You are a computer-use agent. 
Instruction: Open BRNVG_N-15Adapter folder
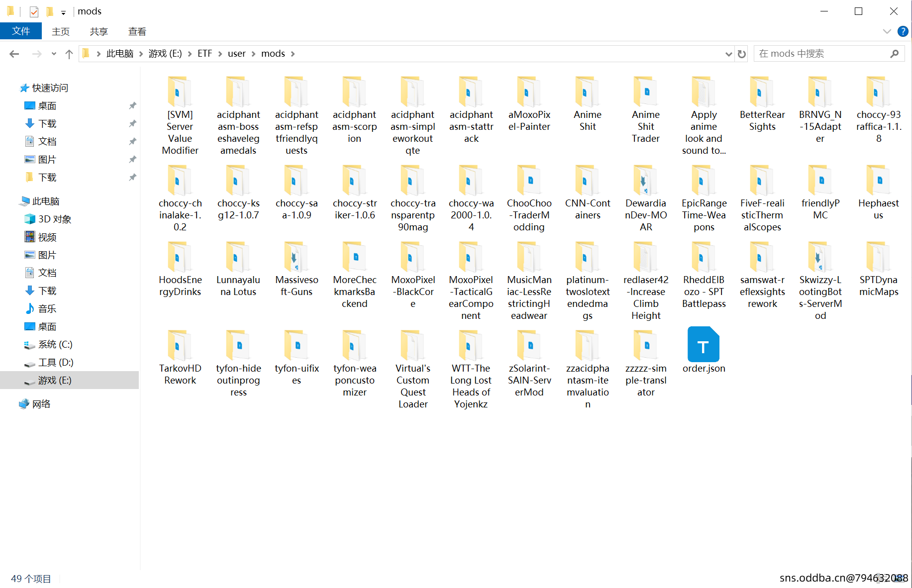[820, 109]
